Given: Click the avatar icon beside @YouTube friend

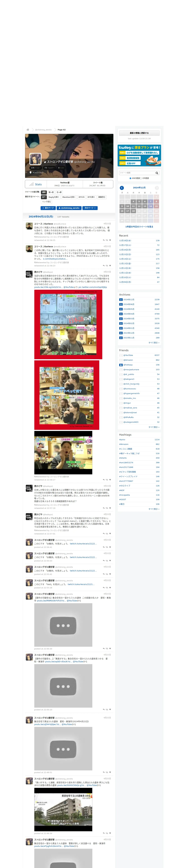Looking at the screenshot, I should (121, 355).
